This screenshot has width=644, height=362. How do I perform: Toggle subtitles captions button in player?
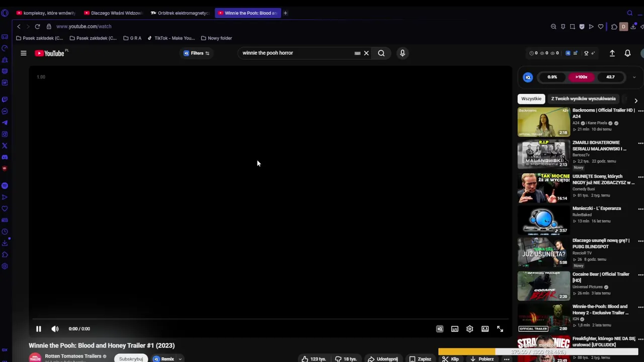(455, 329)
